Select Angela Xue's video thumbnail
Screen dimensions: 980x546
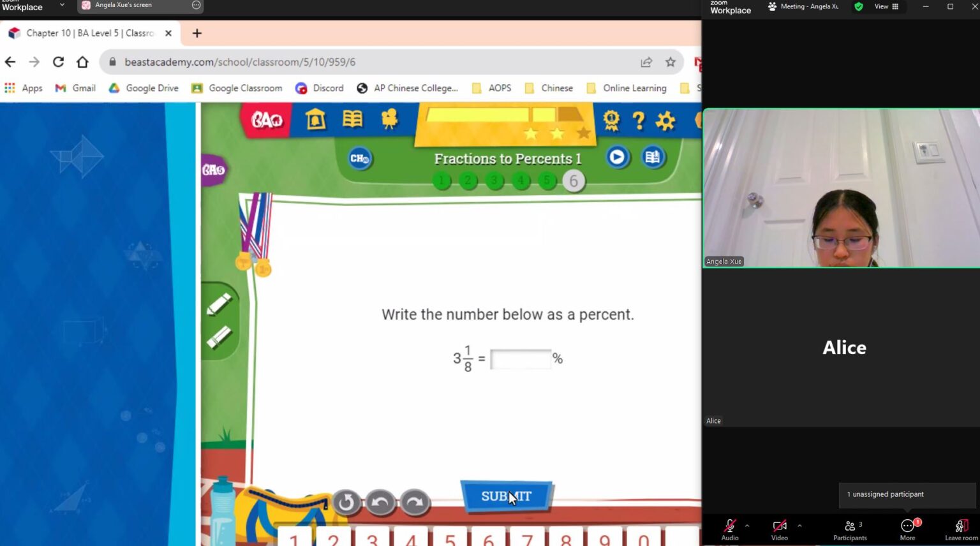(x=841, y=188)
